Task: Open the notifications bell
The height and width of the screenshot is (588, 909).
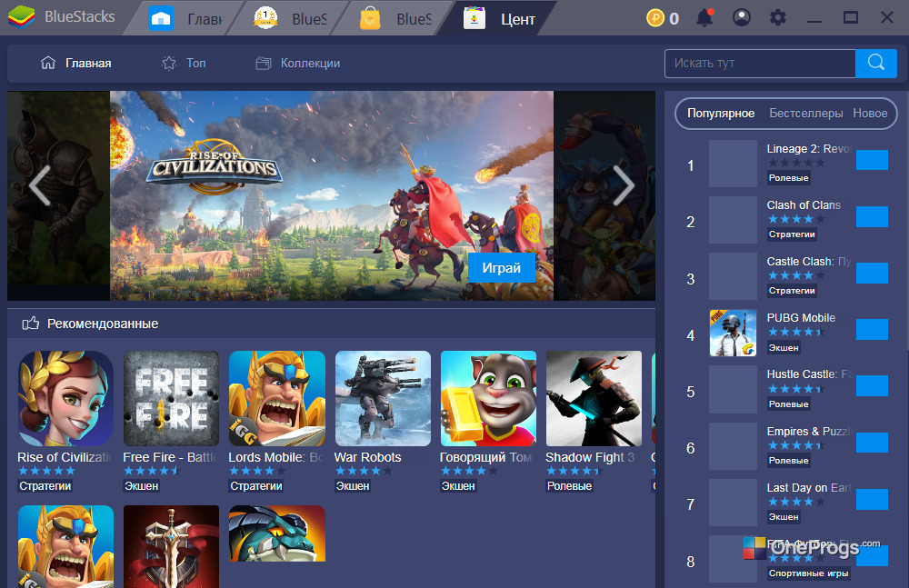Action: [704, 17]
